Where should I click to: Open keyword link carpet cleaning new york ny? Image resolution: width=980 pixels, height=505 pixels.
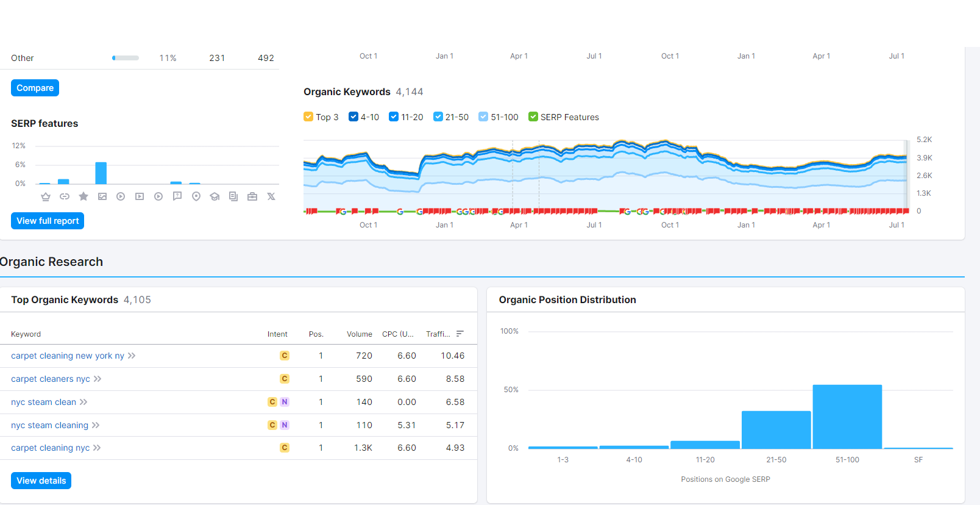coord(68,356)
